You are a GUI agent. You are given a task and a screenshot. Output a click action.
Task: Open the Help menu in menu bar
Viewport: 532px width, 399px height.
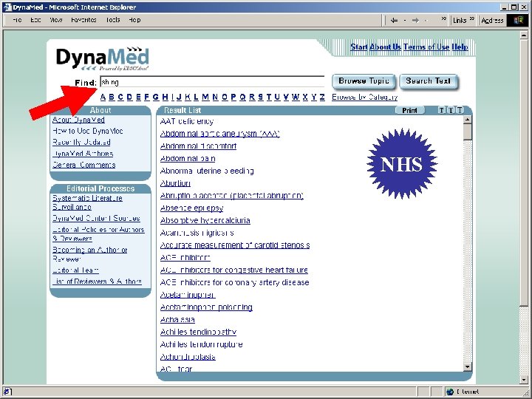click(134, 20)
